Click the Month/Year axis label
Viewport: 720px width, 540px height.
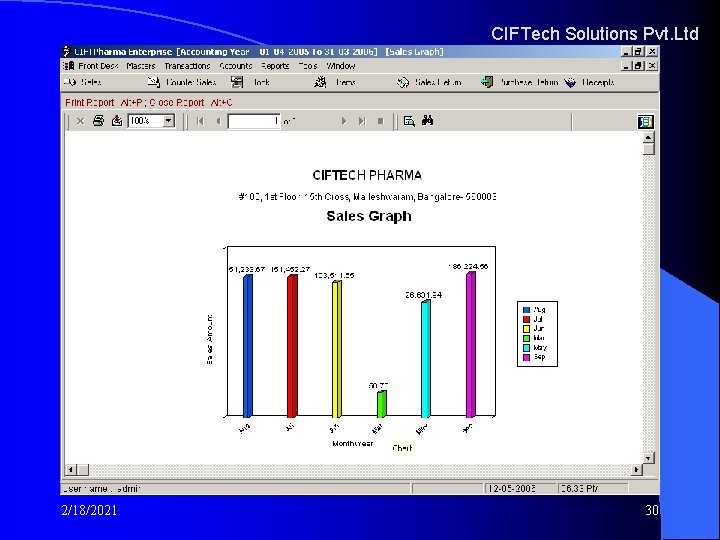pyautogui.click(x=353, y=444)
